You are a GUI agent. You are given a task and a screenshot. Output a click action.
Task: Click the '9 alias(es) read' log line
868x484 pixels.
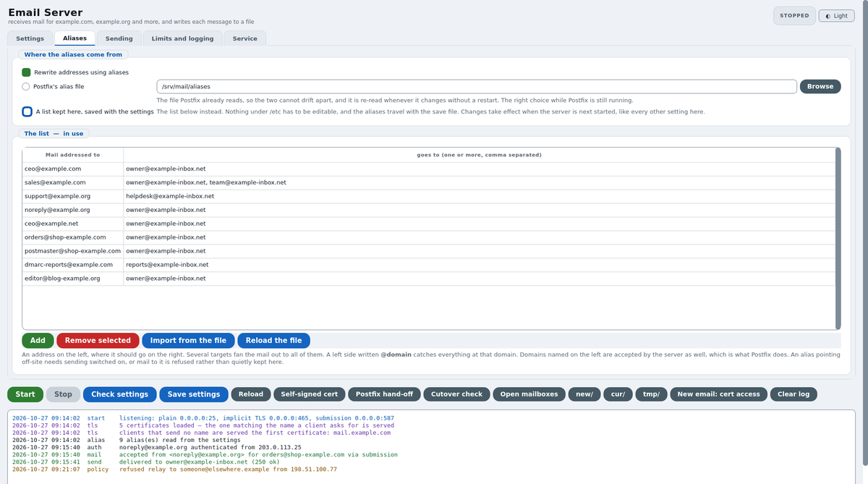[126, 440]
